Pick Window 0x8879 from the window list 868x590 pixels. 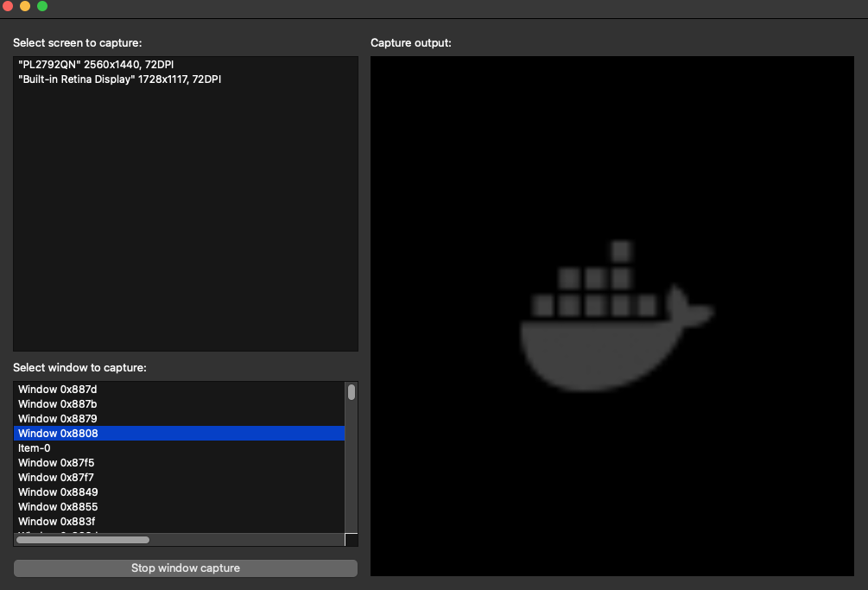pyautogui.click(x=179, y=418)
